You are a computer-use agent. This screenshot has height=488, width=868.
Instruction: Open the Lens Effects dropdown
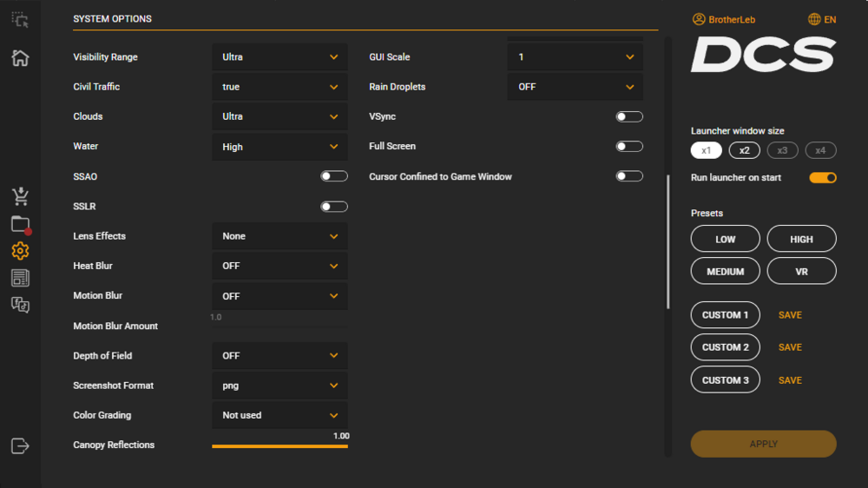279,236
